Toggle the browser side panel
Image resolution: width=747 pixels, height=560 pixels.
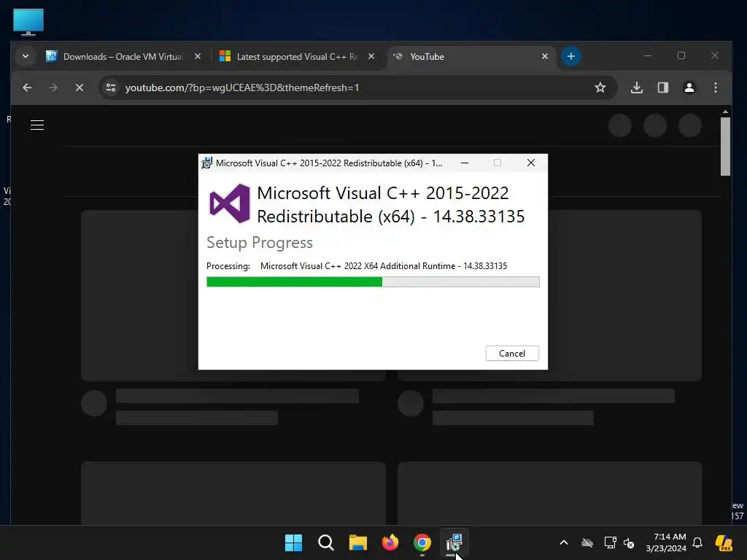[x=663, y=87]
